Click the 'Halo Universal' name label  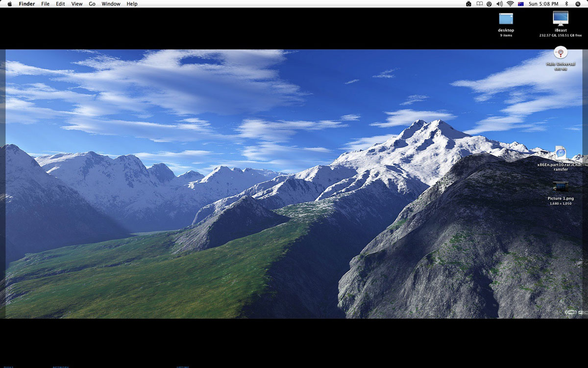(x=561, y=64)
